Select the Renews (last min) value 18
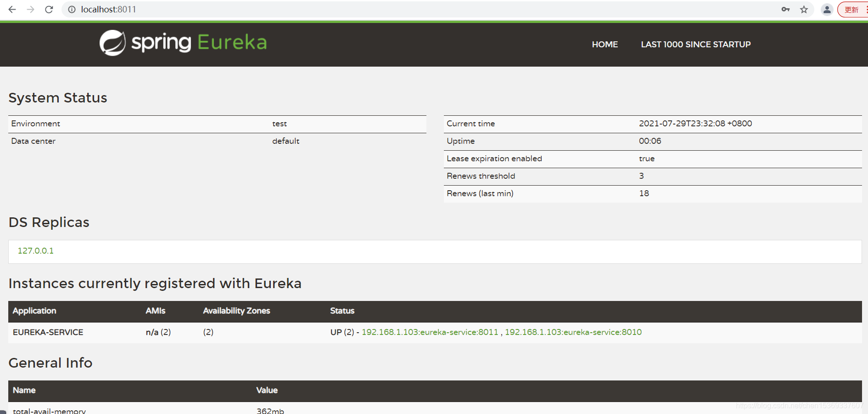 [644, 193]
